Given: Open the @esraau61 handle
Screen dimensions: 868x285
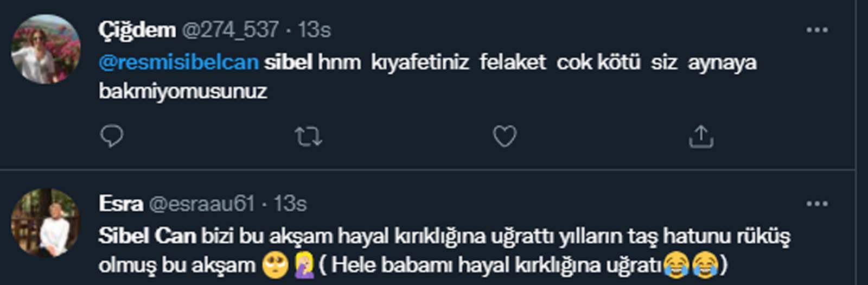Looking at the screenshot, I should tap(201, 204).
